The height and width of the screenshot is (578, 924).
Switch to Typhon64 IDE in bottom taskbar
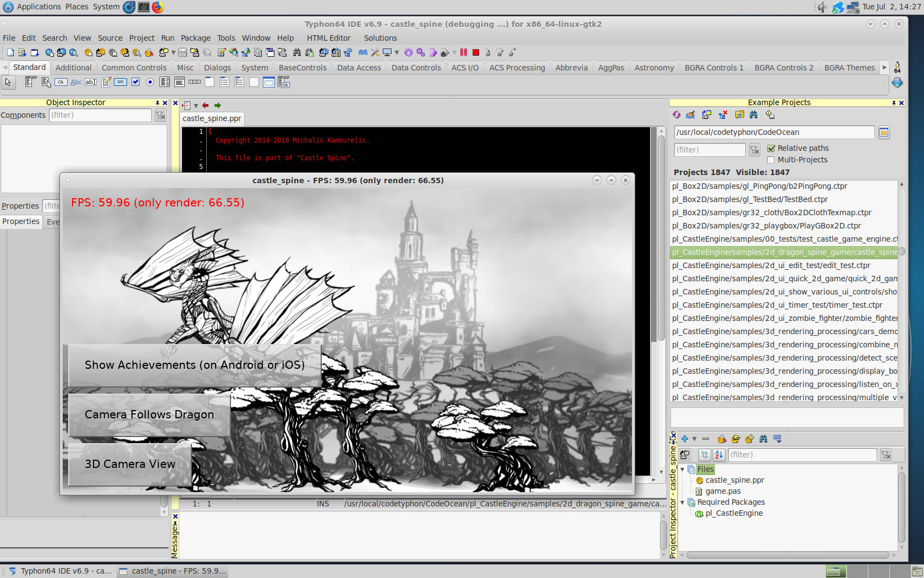(x=59, y=571)
